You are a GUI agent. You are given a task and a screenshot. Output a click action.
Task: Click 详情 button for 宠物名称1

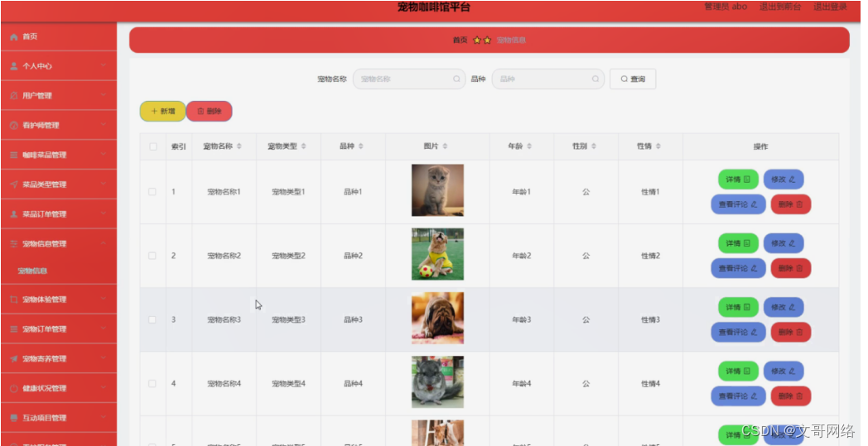point(739,180)
